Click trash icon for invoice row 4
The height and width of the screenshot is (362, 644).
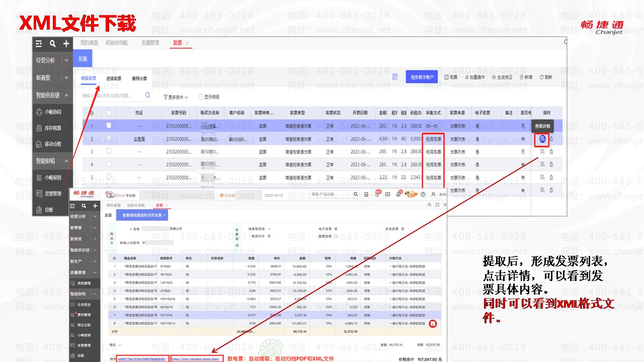coord(551,164)
